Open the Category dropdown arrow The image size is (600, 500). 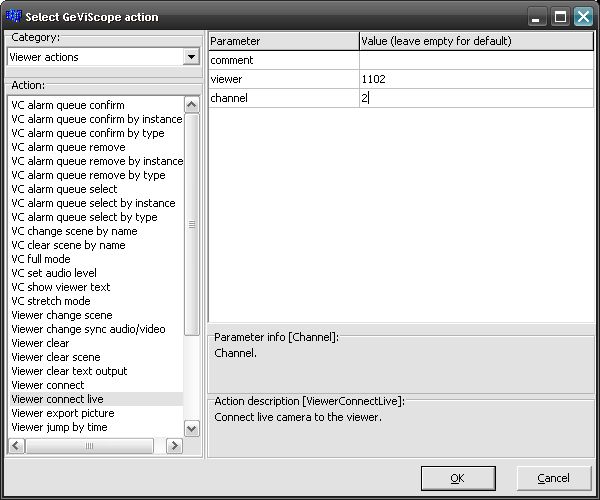[x=191, y=57]
